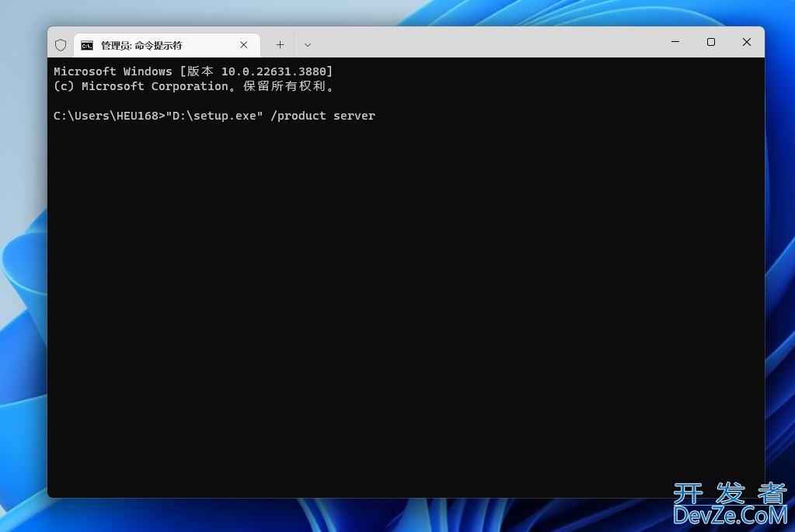Screen dimensions: 795x532
Task: Click the Microsoft Windows version line
Action: 194,71
